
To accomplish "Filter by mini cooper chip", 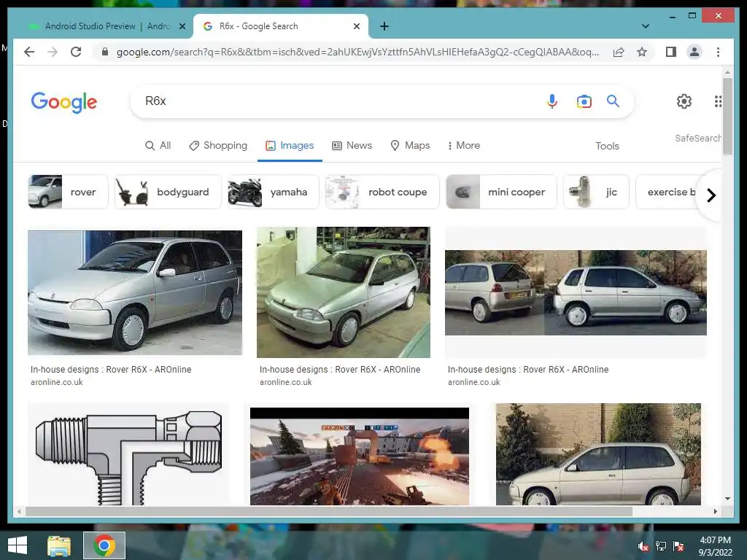I will [x=501, y=192].
